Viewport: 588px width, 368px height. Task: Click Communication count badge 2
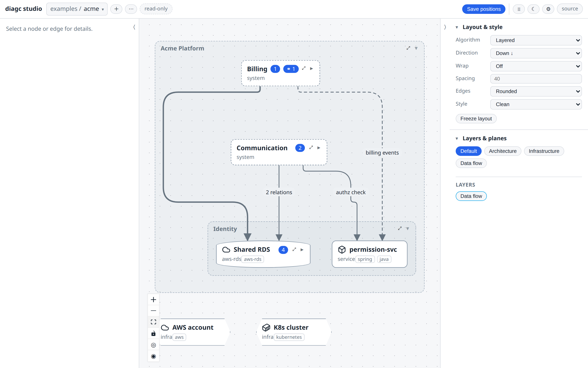click(x=300, y=148)
